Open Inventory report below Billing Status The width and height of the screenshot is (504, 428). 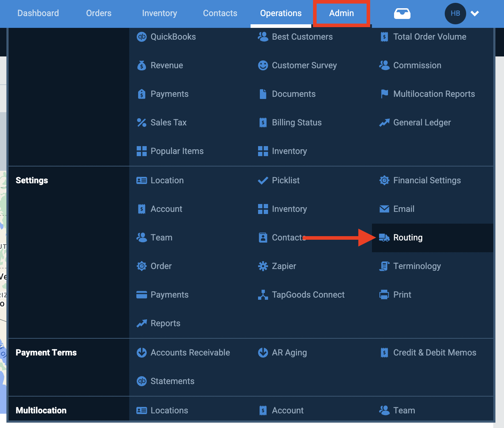tap(289, 151)
